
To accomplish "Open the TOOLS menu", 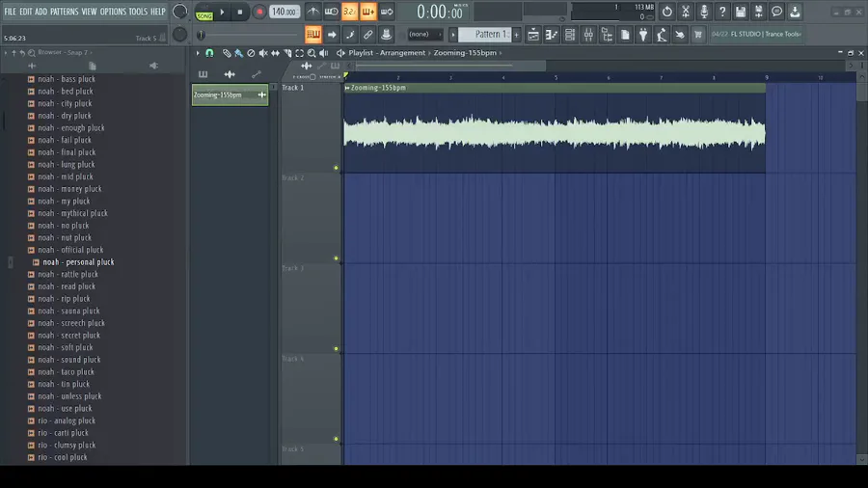I will click(138, 11).
